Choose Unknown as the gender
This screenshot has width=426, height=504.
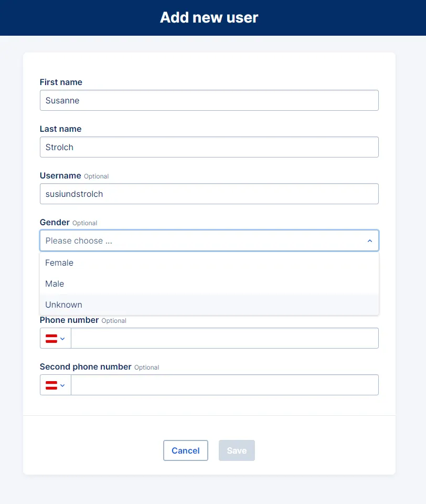[63, 304]
